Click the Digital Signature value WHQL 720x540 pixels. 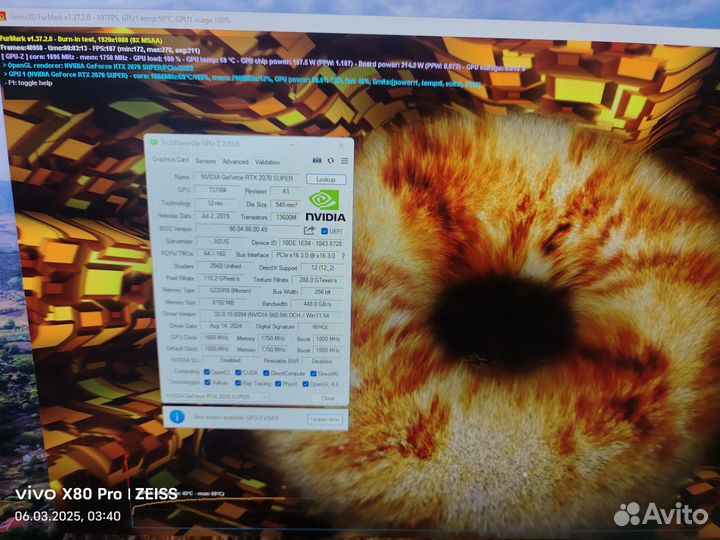tap(320, 327)
